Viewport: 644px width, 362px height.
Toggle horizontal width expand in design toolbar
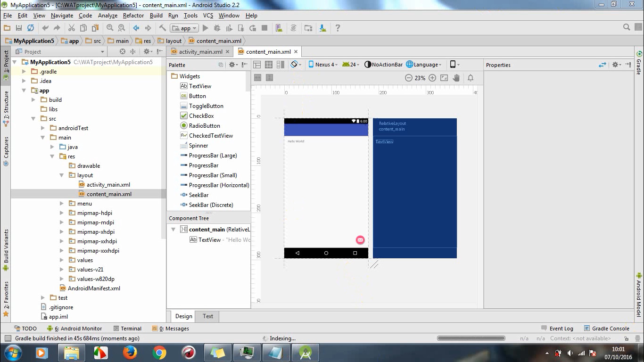[x=257, y=78]
